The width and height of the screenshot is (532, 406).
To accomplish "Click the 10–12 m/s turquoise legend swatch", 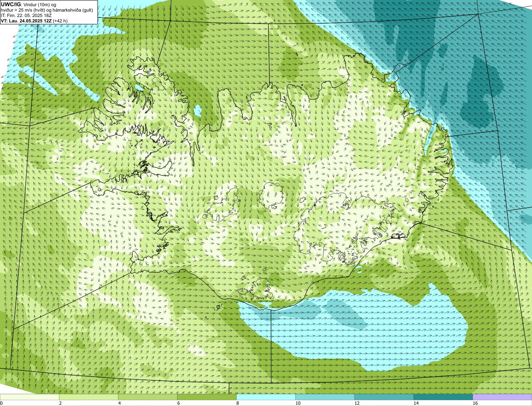I will (x=325, y=397).
